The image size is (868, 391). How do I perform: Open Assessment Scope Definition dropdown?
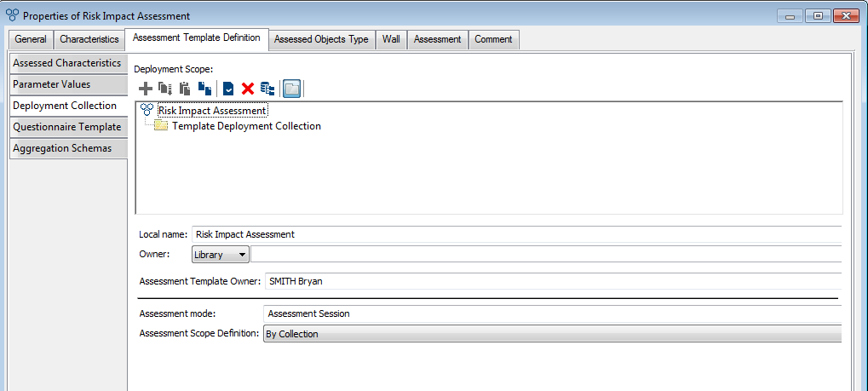pyautogui.click(x=552, y=334)
